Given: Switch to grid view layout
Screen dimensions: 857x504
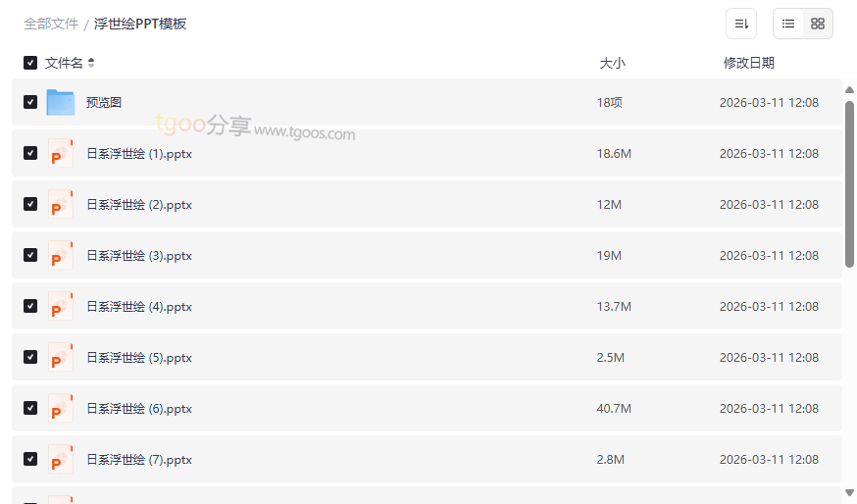Looking at the screenshot, I should click(x=818, y=24).
